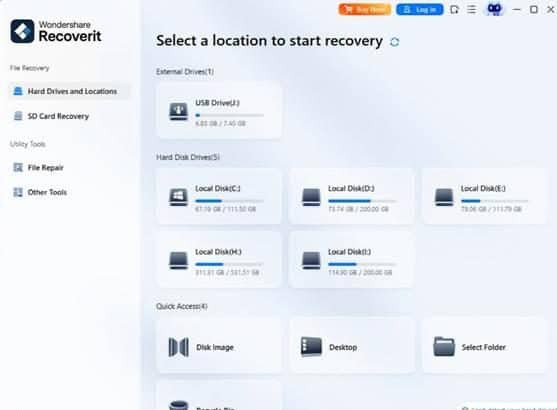Click the Local Disk(D:) drive icon
The width and height of the screenshot is (557, 410).
point(311,197)
